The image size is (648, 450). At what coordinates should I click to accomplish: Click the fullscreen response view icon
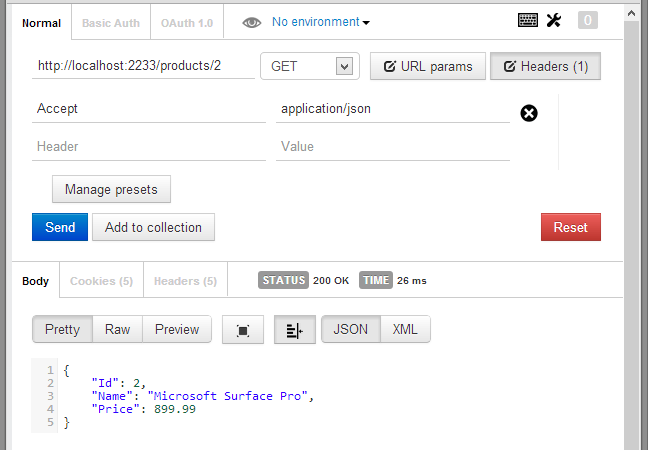(243, 330)
